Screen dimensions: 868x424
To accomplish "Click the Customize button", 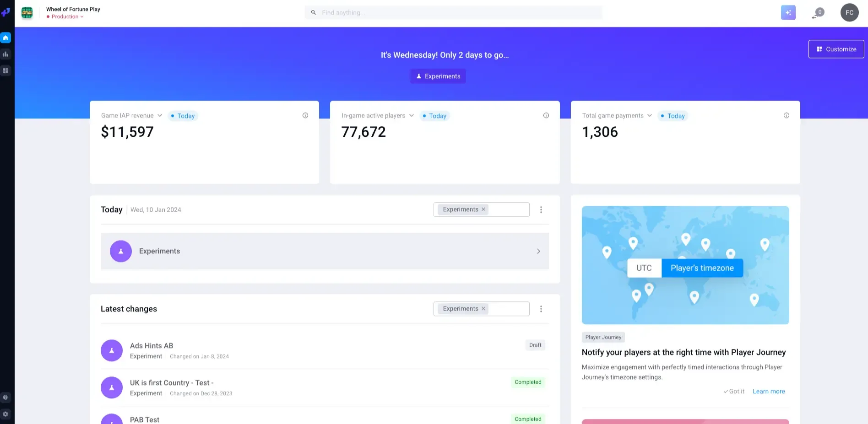I will click(836, 49).
